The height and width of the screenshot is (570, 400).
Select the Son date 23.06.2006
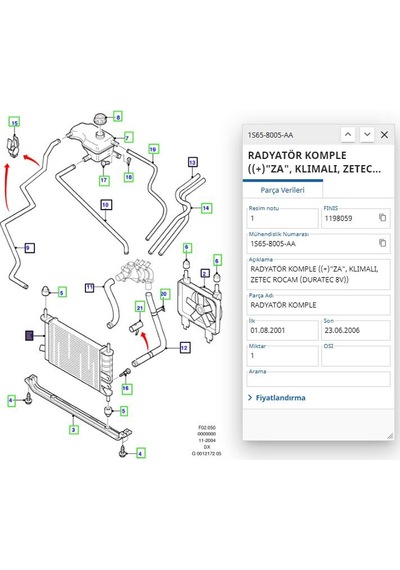pos(356,330)
